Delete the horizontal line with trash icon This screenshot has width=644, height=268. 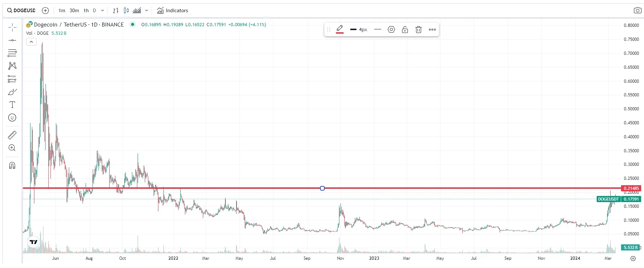(419, 29)
